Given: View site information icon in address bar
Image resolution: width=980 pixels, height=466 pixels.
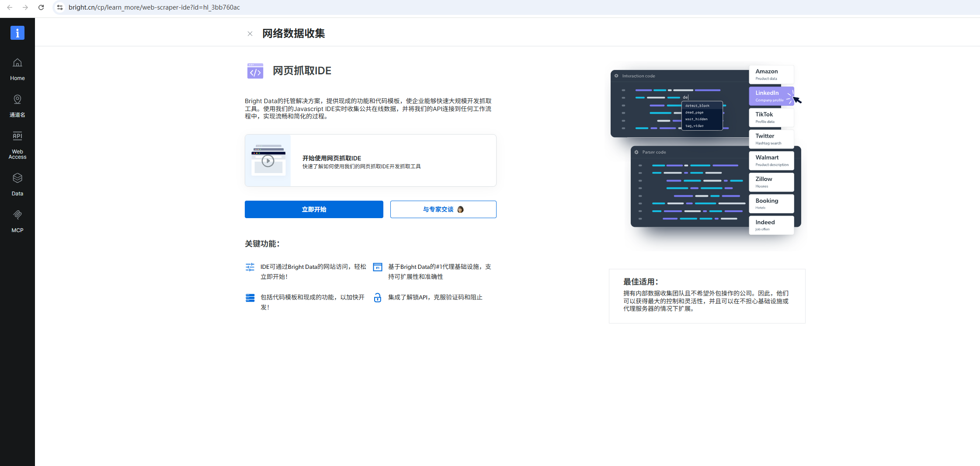Looking at the screenshot, I should pyautogui.click(x=60, y=7).
